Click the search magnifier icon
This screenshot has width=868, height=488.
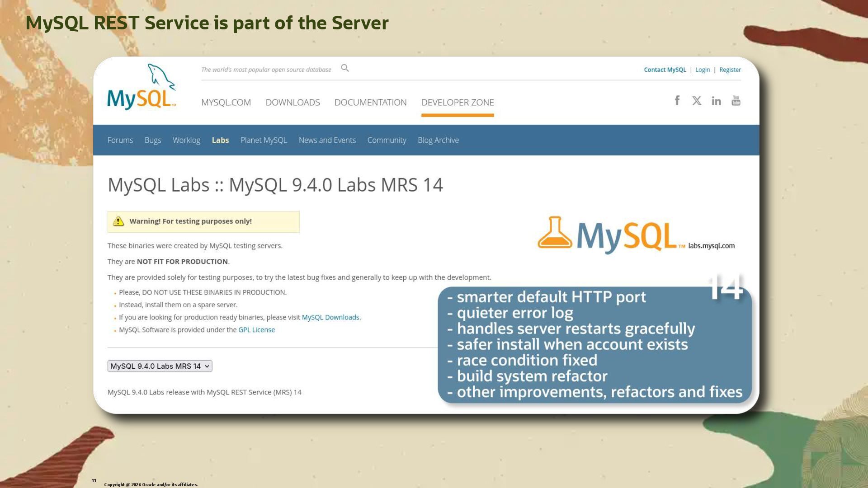pyautogui.click(x=345, y=68)
